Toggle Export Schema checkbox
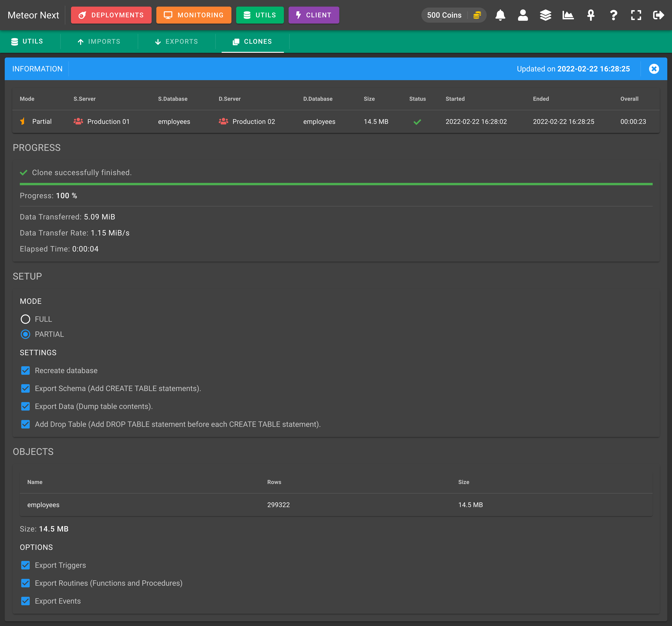 pyautogui.click(x=25, y=389)
